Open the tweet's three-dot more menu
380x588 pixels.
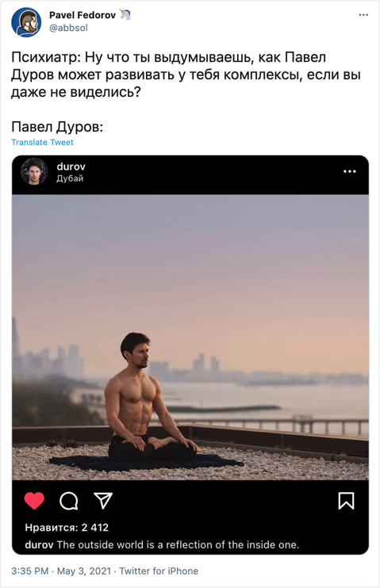[363, 15]
